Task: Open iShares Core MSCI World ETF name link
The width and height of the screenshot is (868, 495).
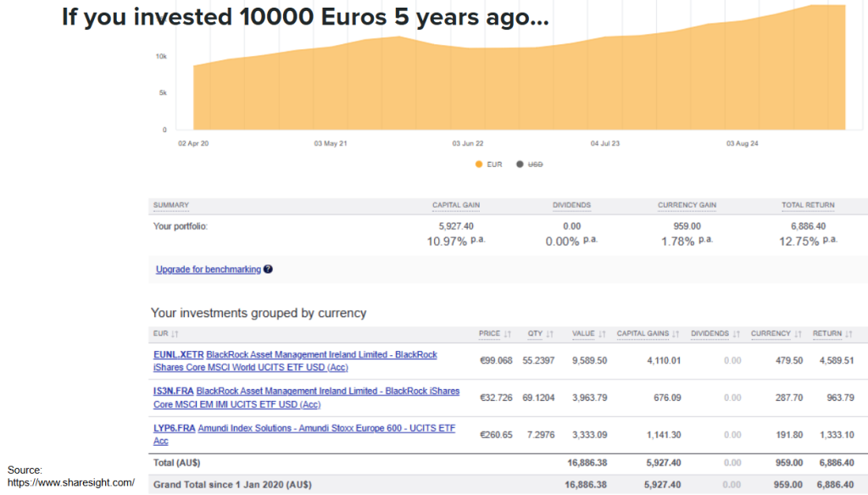Action: point(295,361)
